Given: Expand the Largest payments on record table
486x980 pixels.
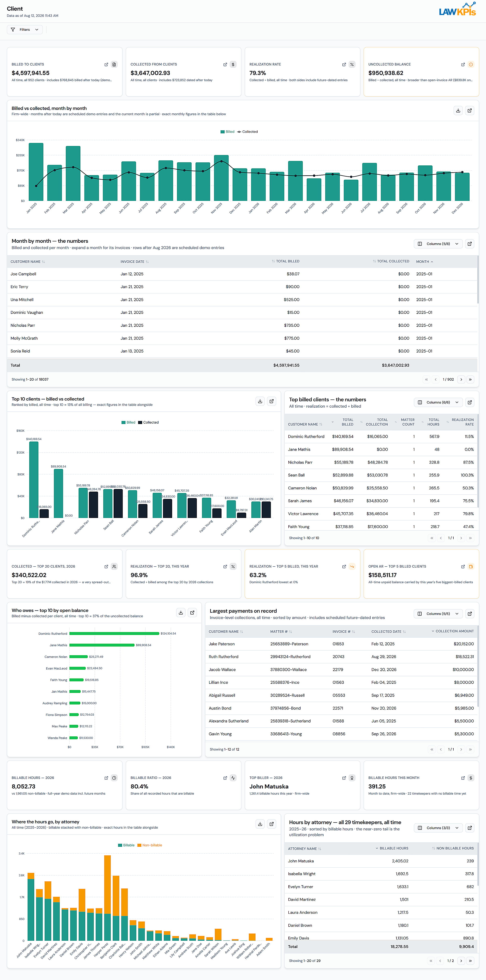Looking at the screenshot, I should [x=470, y=614].
